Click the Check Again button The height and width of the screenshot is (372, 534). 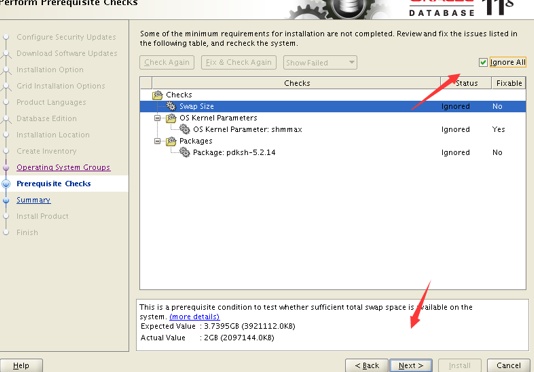point(167,63)
